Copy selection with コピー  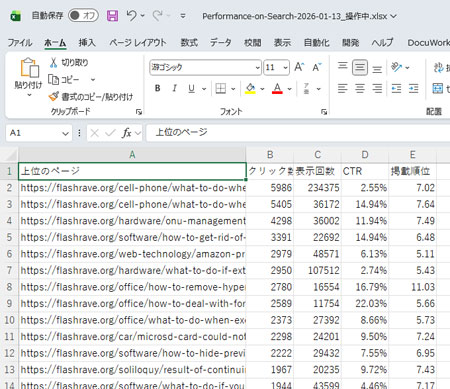click(64, 80)
